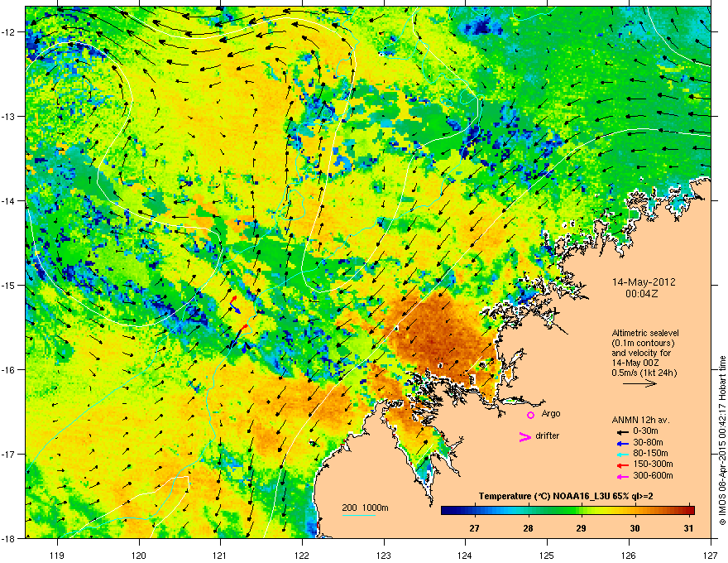The width and height of the screenshot is (728, 563).
Task: Click the 30 value on the colorbar
Action: pos(635,528)
